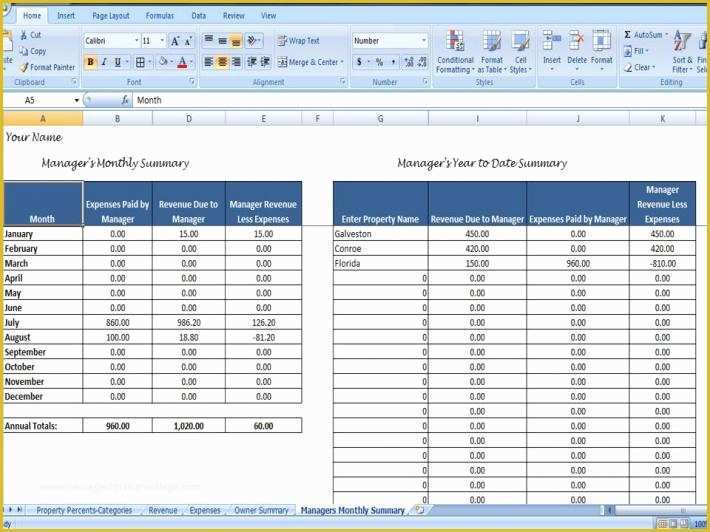Screen dimensions: 710x532
Task: Toggle Underline formatting
Action: coord(117,62)
